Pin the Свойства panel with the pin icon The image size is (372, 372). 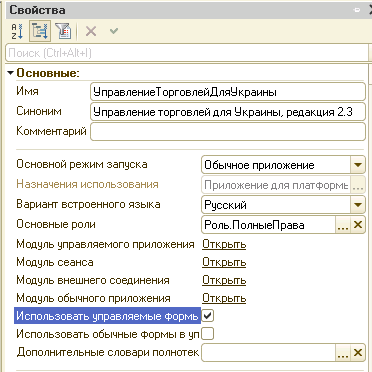(357, 10)
